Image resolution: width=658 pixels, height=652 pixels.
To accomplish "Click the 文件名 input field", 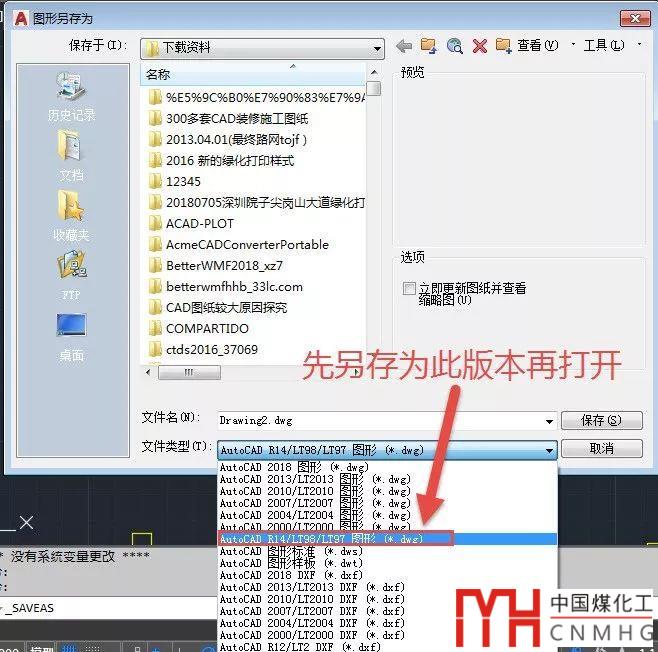I will [381, 421].
